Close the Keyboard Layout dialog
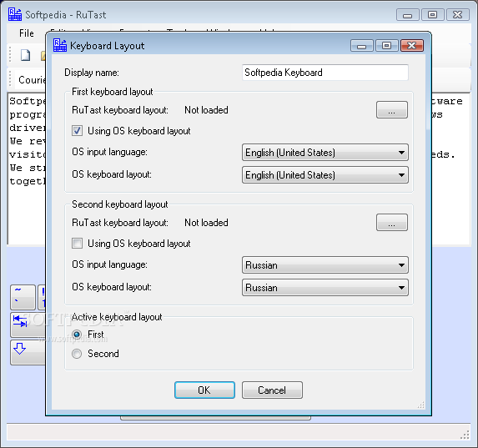This screenshot has width=478, height=448. tap(412, 46)
